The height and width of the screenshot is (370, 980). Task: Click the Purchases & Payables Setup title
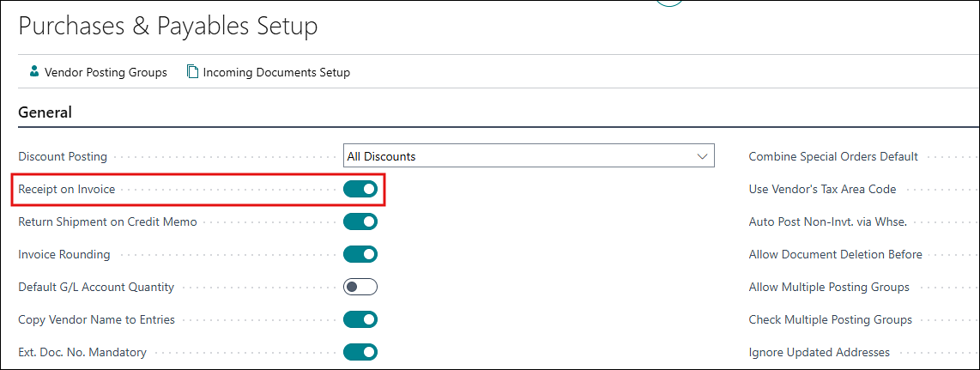tap(168, 27)
